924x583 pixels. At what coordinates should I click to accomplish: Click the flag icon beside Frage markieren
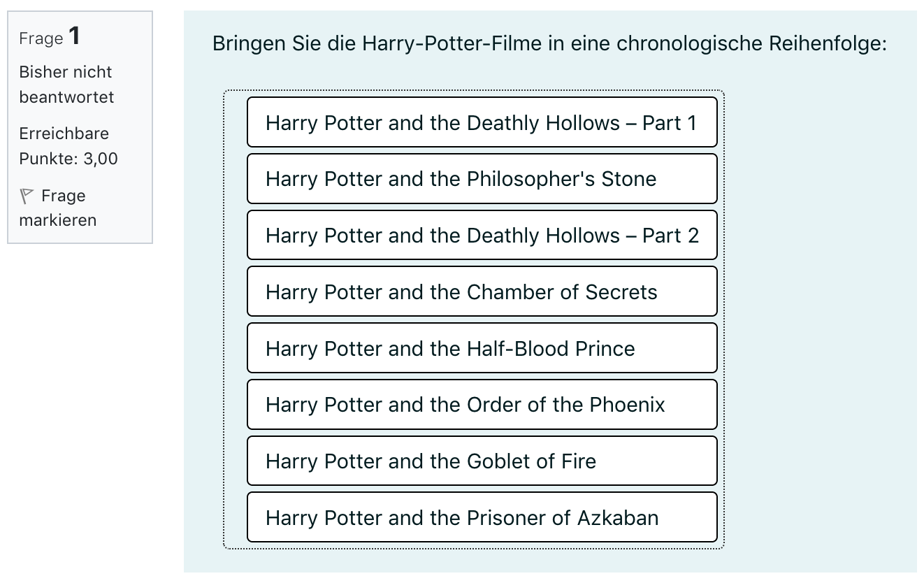[27, 196]
